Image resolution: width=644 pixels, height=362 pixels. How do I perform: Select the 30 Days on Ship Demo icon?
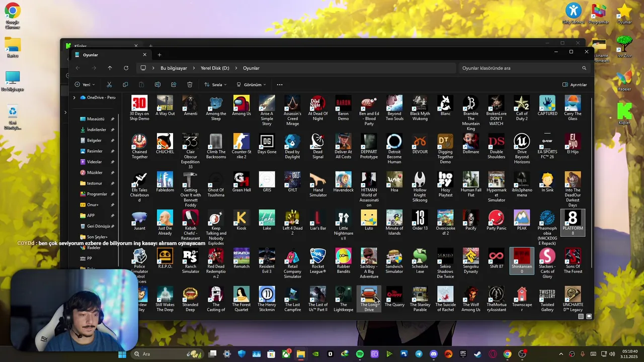139,108
